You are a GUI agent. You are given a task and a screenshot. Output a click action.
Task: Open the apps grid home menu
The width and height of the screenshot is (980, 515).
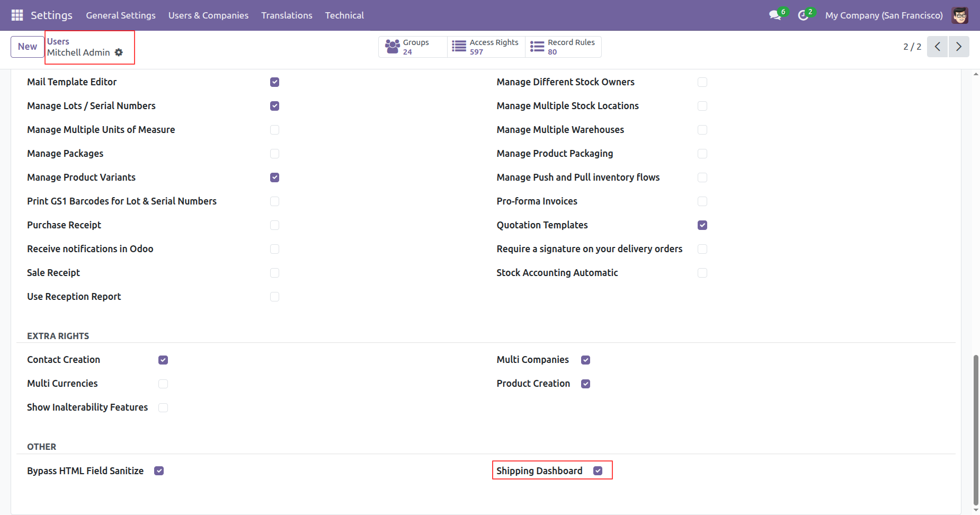click(x=17, y=15)
